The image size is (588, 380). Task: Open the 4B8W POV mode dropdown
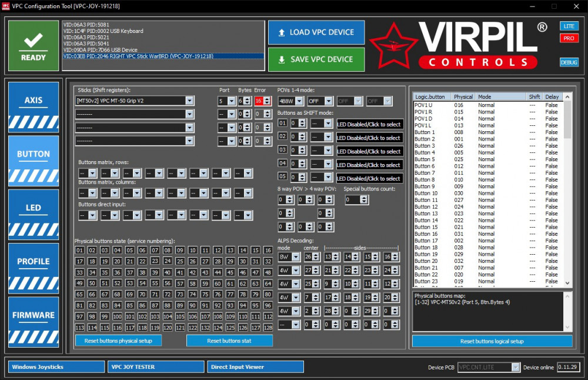(x=299, y=101)
